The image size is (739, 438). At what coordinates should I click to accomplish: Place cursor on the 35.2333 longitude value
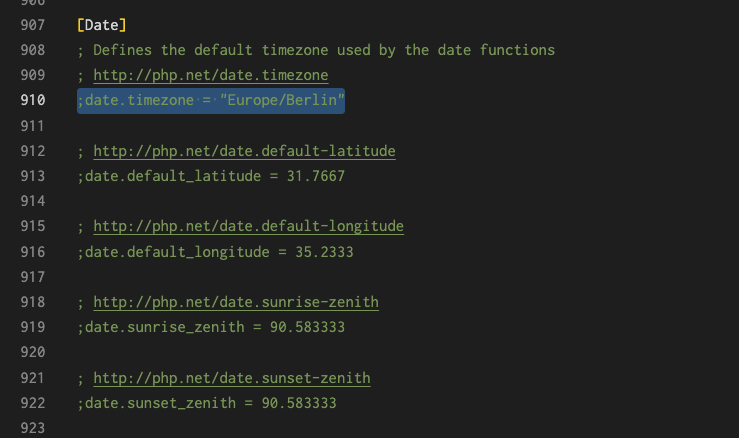tap(324, 252)
